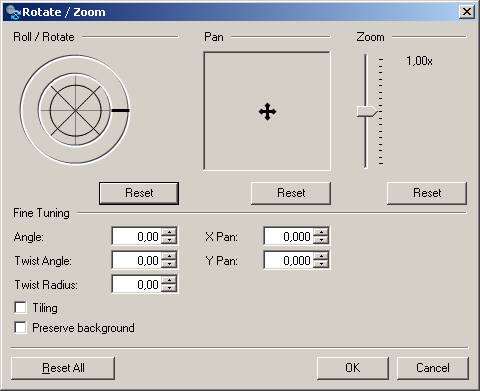Increase Angle with the up arrow
This screenshot has width=480, height=391.
[169, 232]
